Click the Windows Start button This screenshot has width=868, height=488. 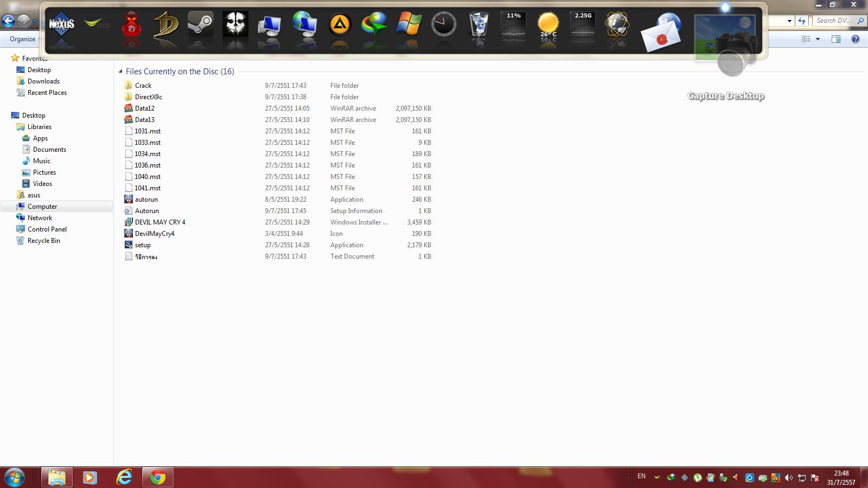pos(15,477)
